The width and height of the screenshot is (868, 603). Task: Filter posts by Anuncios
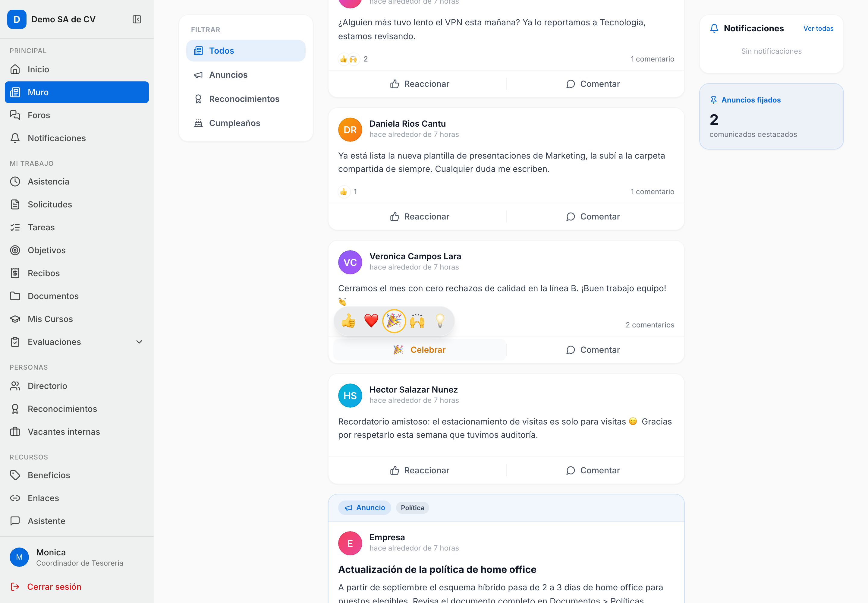[246, 75]
